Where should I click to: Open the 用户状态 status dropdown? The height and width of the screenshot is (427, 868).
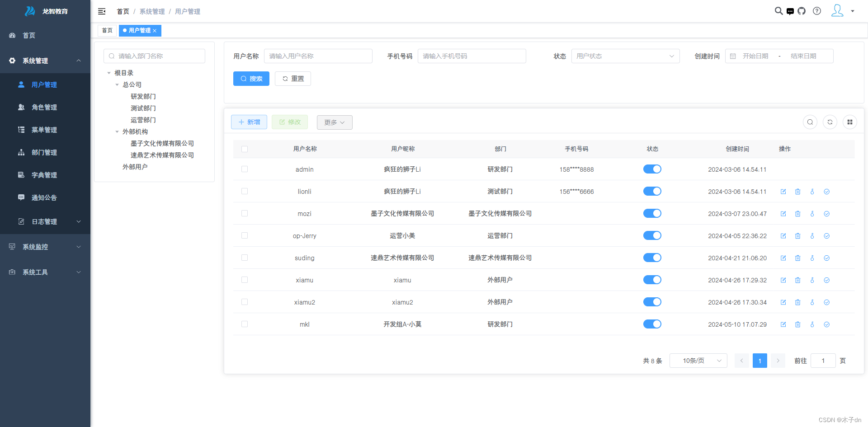pos(626,56)
